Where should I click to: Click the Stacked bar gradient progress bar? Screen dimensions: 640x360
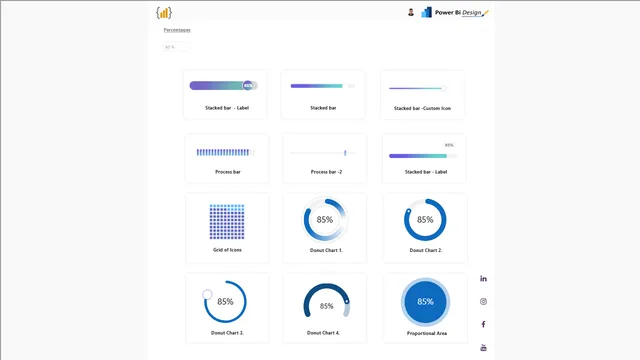pos(322,86)
